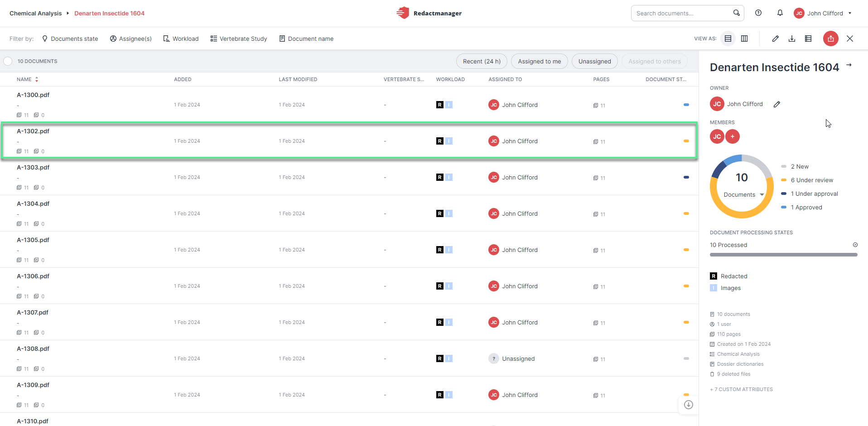Filter chart by 2 New status
The width and height of the screenshot is (868, 426).
(x=795, y=166)
